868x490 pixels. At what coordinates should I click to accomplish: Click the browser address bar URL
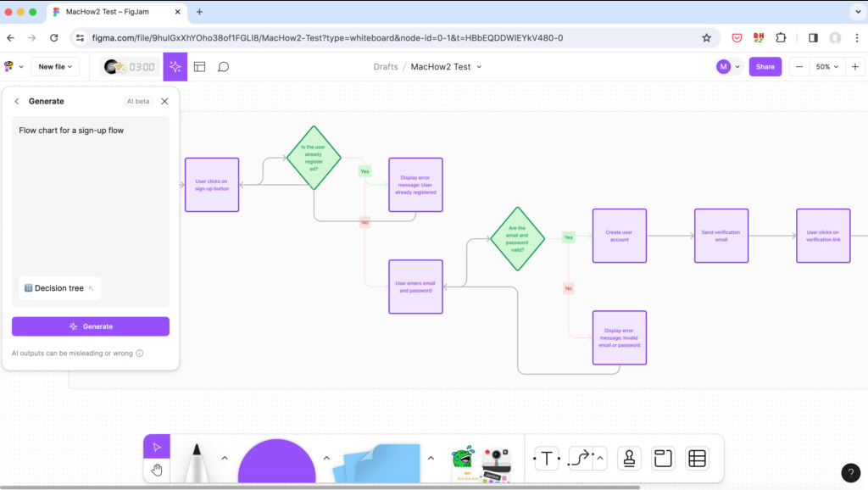[327, 37]
